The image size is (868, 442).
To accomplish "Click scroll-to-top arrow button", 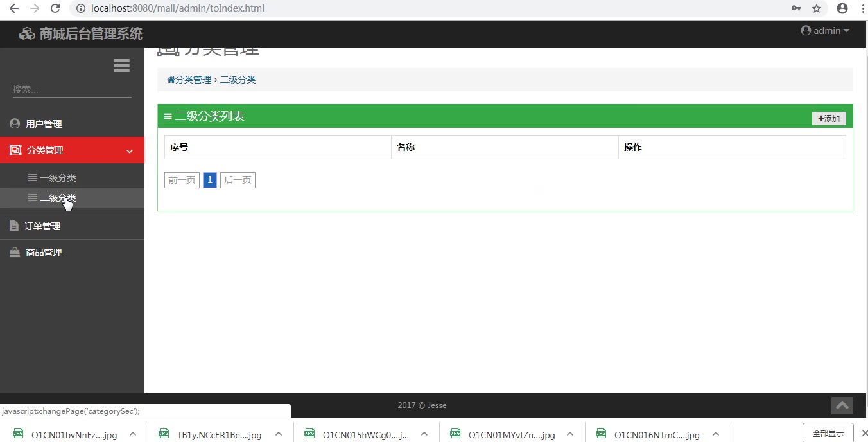I will (842, 405).
